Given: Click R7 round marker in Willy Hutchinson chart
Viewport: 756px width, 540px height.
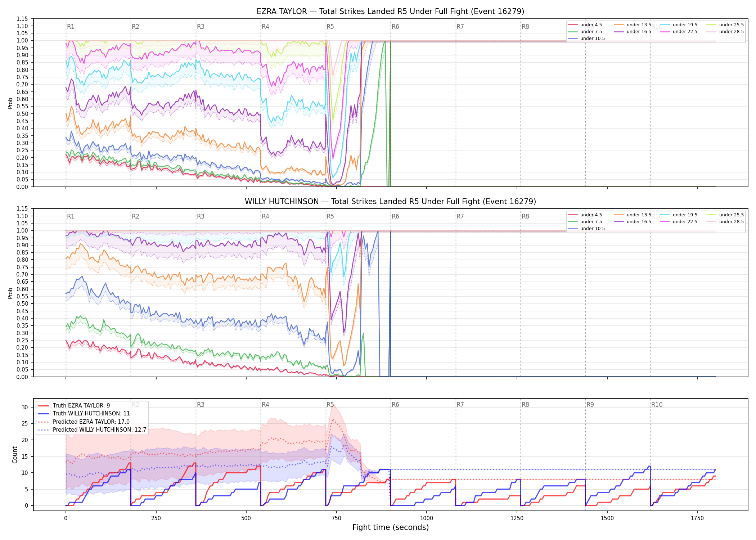Looking at the screenshot, I should 460,216.
